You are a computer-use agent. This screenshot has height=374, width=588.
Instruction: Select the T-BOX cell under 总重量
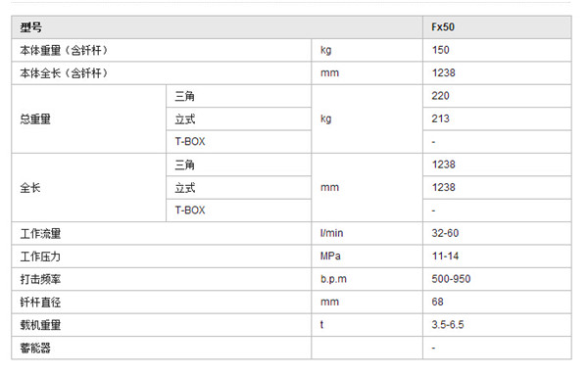coord(238,142)
